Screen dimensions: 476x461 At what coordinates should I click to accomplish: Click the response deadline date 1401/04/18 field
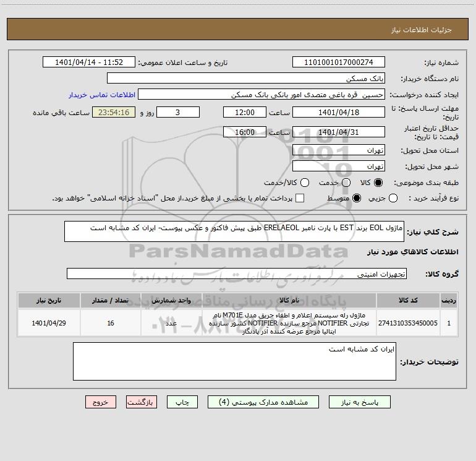pos(339,112)
